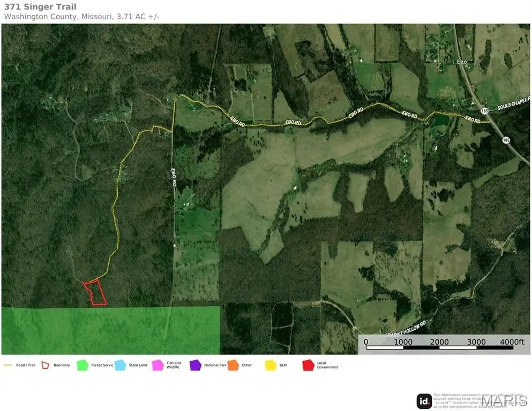The height and width of the screenshot is (411, 532).
Task: Click the vertical Ebo Rd label
Action: pyautogui.click(x=174, y=176)
